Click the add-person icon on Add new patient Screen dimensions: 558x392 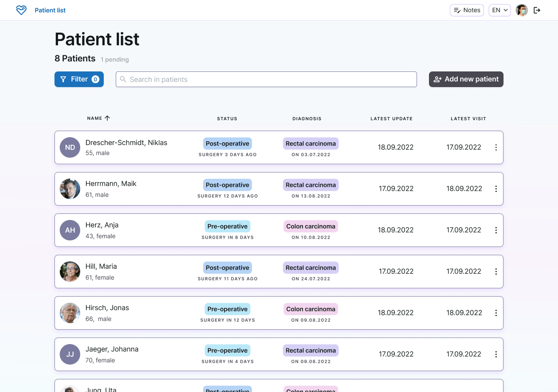point(438,79)
